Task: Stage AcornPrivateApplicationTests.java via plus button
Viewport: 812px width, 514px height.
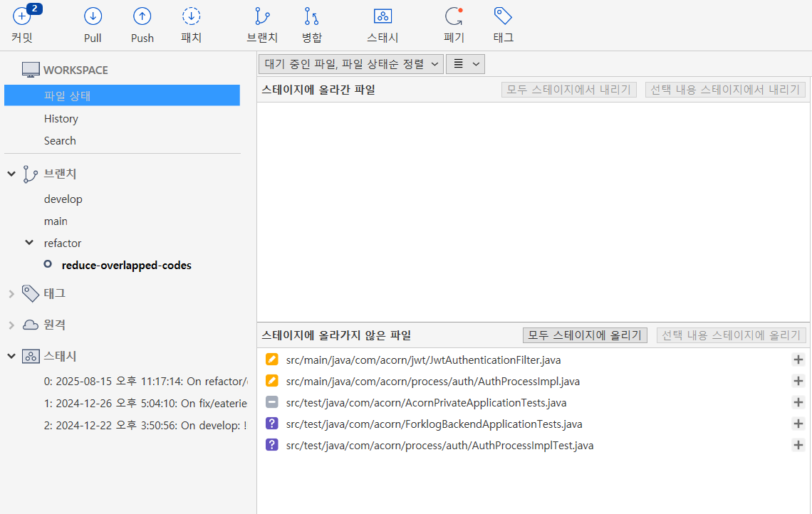Action: [x=798, y=403]
